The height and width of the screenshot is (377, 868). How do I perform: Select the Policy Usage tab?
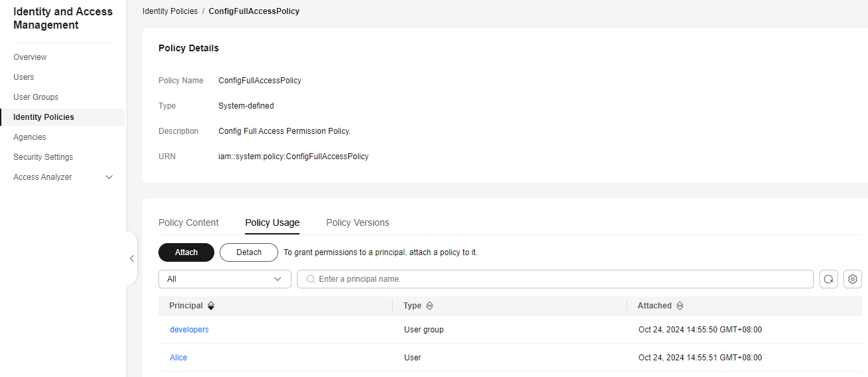[272, 222]
